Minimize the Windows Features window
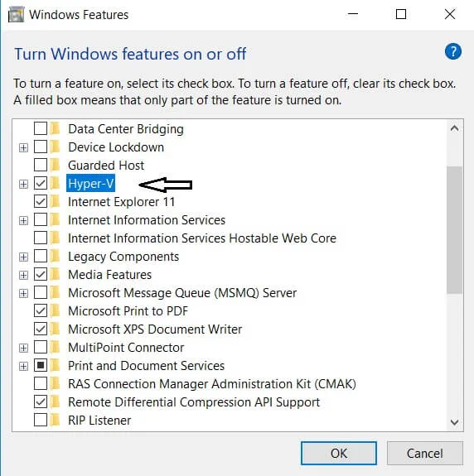474x476 pixels. point(353,14)
